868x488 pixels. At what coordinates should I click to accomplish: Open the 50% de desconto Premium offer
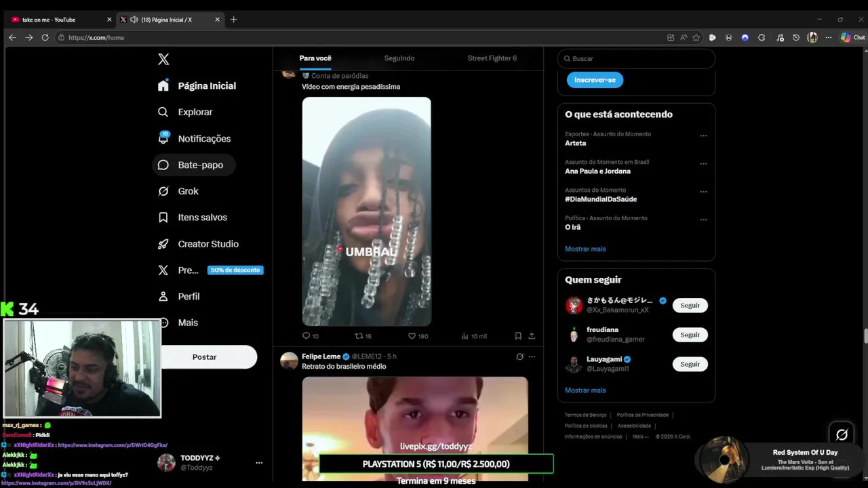point(235,270)
